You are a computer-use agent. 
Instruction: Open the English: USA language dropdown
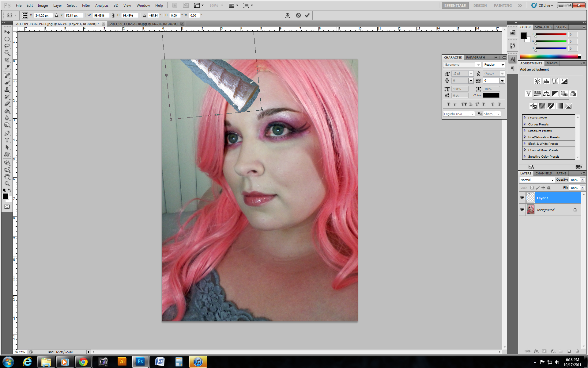click(459, 114)
